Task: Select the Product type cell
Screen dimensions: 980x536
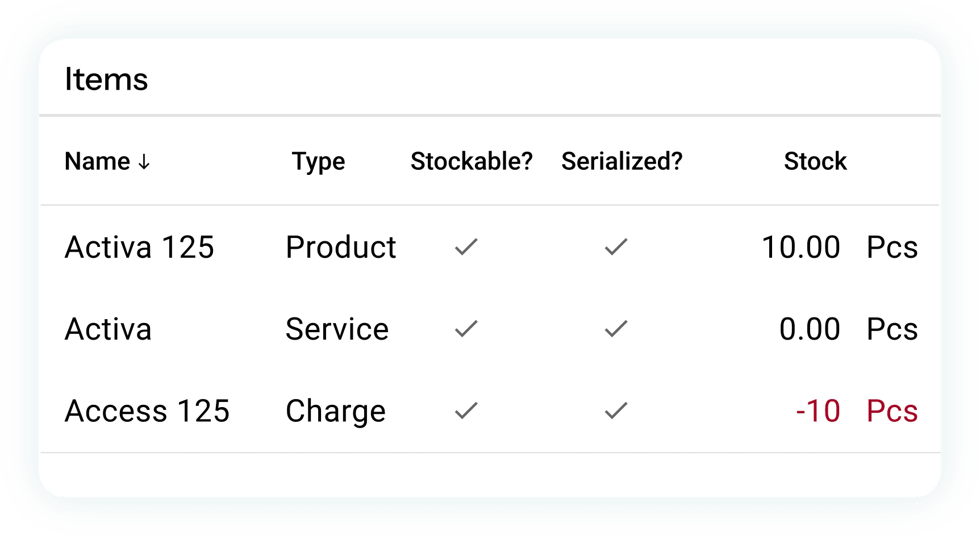Action: pyautogui.click(x=341, y=247)
